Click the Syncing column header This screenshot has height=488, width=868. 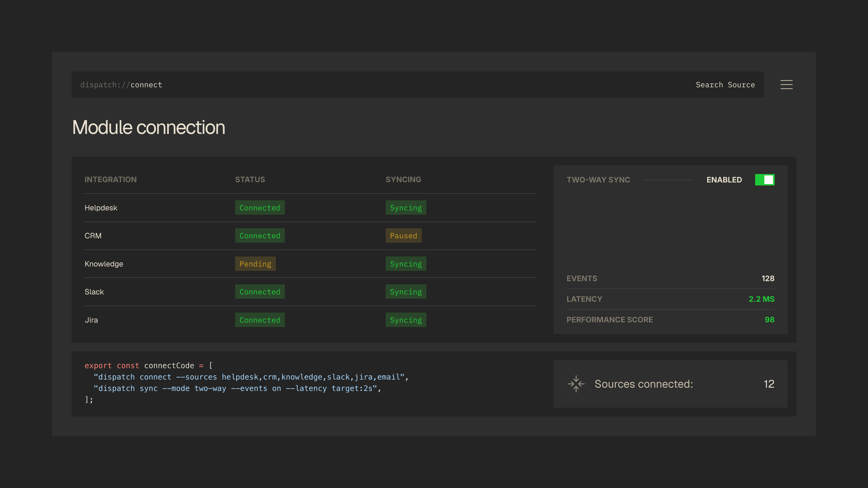(403, 179)
